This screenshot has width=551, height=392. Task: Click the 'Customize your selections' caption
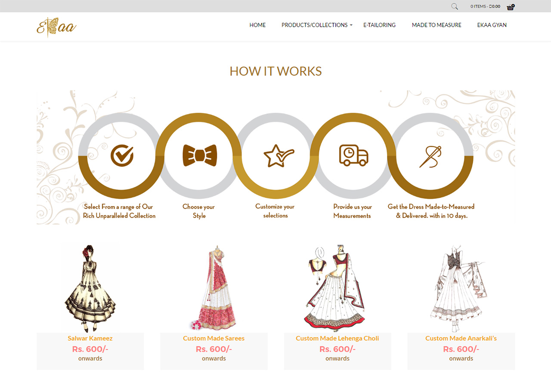275,211
